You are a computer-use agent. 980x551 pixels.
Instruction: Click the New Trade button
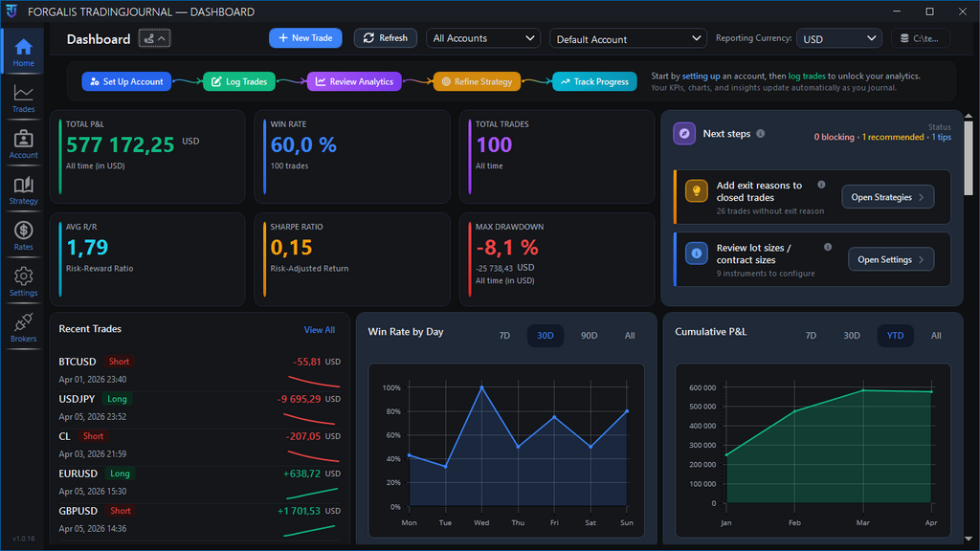305,38
